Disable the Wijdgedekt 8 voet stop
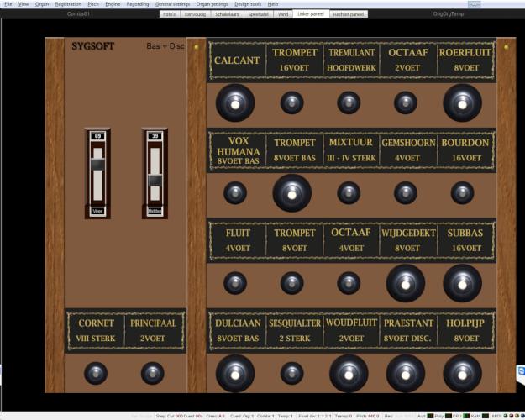The image size is (525, 420). 405,283
